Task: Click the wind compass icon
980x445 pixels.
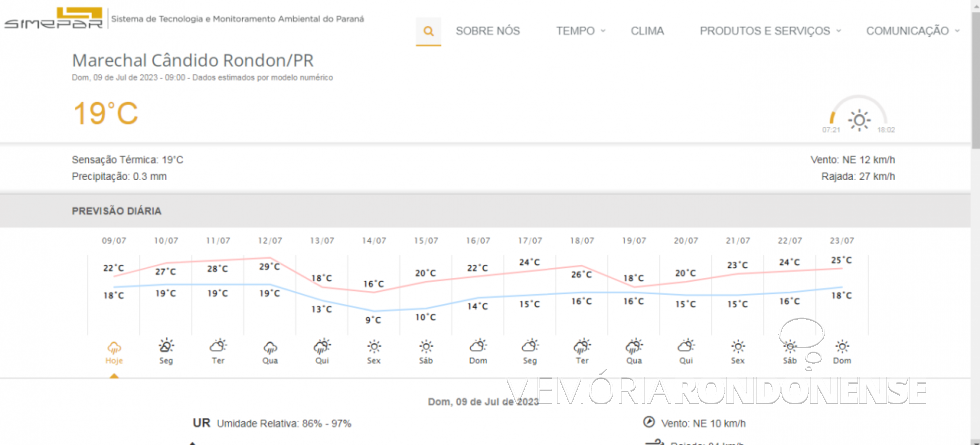Action: [x=648, y=422]
